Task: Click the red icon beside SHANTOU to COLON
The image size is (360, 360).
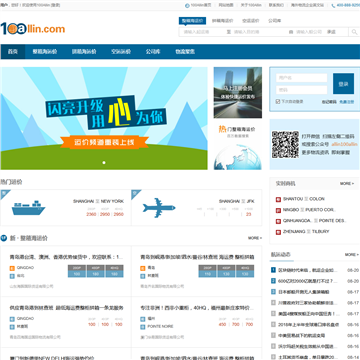Action: pyautogui.click(x=278, y=199)
